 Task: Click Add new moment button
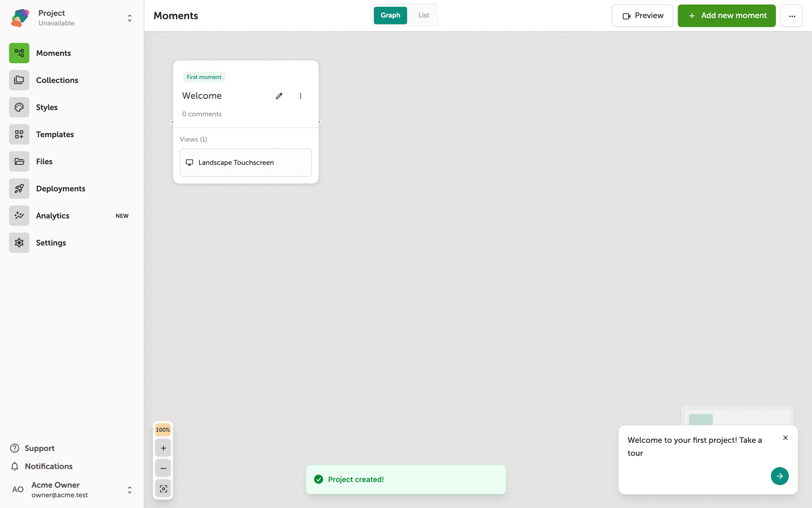[727, 16]
